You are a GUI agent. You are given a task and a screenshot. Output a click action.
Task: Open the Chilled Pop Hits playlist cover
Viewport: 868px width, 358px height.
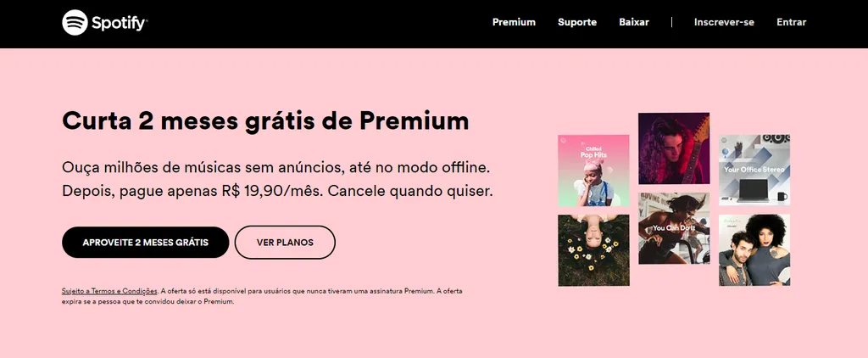[593, 171]
